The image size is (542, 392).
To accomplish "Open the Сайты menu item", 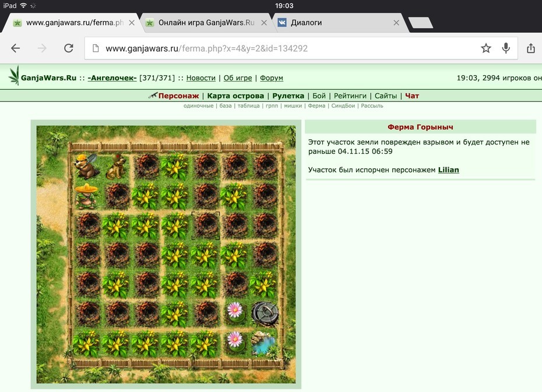I will pyautogui.click(x=386, y=96).
